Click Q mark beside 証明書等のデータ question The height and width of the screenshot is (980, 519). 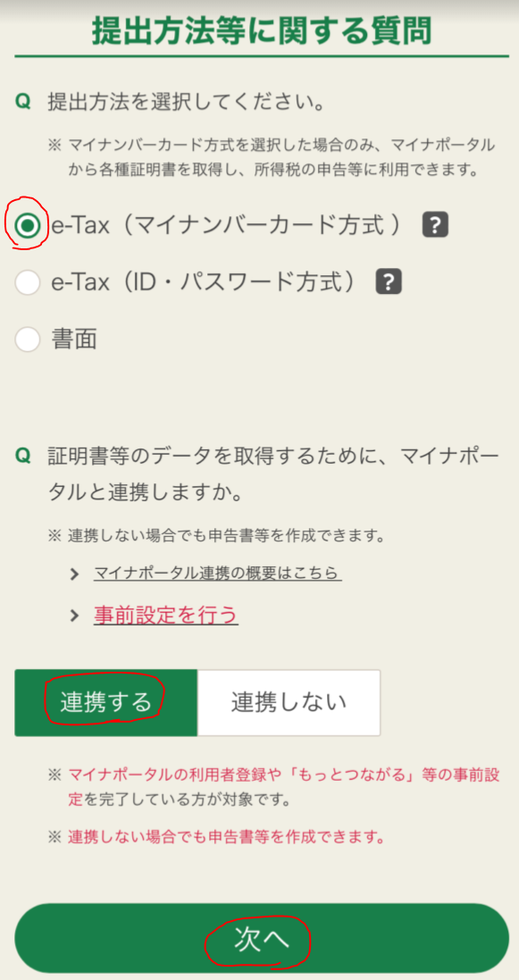(22, 456)
